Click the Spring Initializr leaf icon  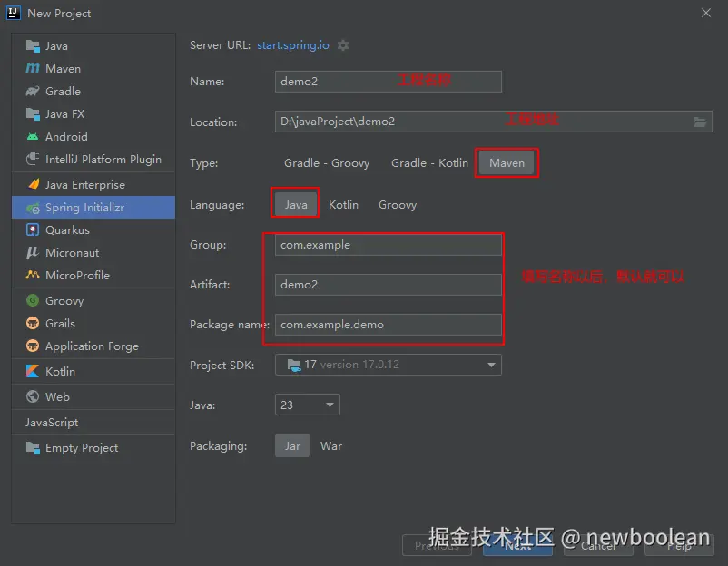(x=33, y=208)
